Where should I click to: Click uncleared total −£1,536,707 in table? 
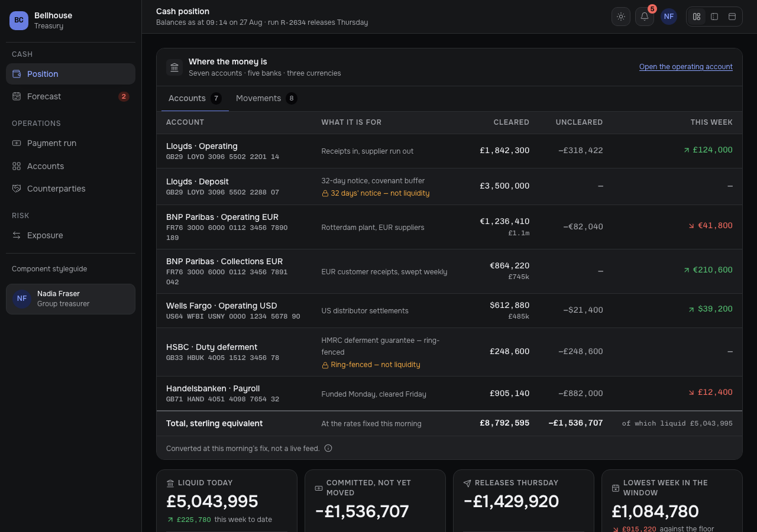pyautogui.click(x=575, y=423)
